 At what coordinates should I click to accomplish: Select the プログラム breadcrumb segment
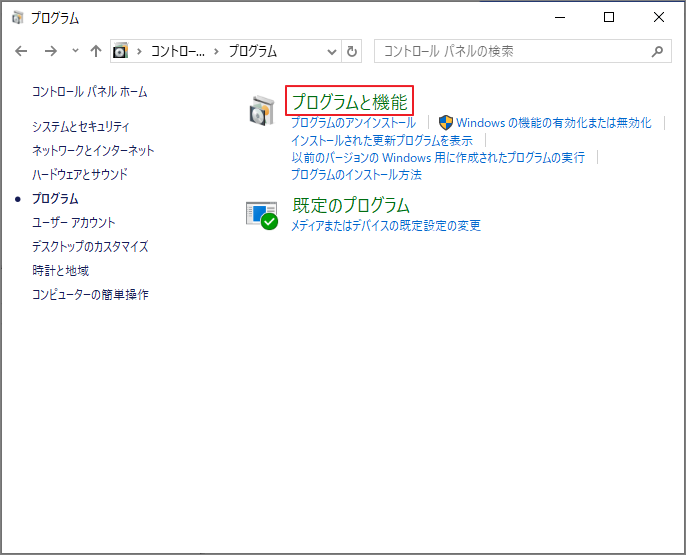pos(252,51)
